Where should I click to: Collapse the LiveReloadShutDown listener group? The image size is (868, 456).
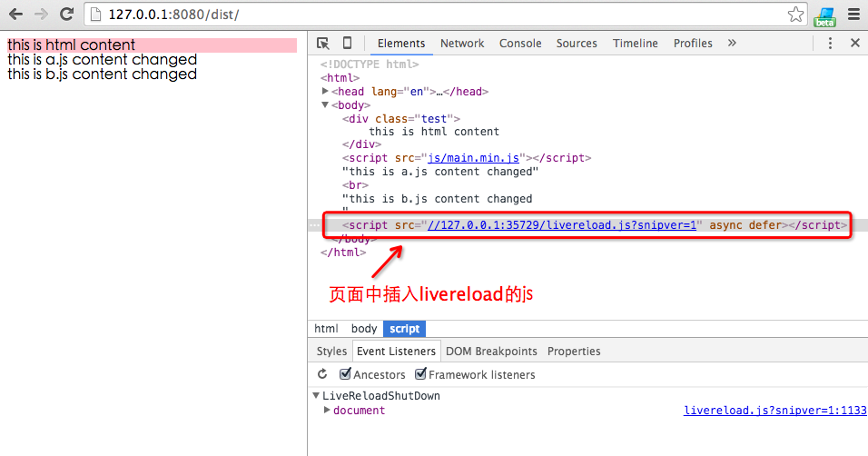tap(316, 396)
